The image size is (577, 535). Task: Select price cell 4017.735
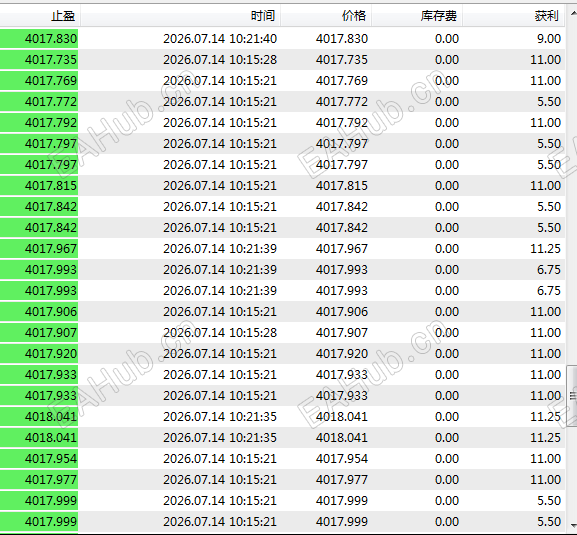(x=341, y=60)
